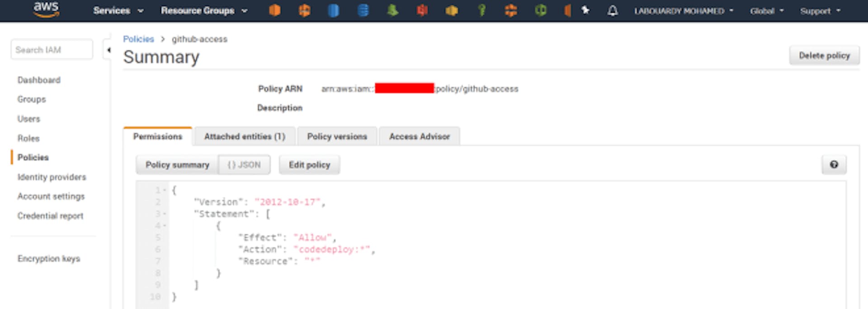
Task: Open the notifications bell
Action: click(613, 10)
